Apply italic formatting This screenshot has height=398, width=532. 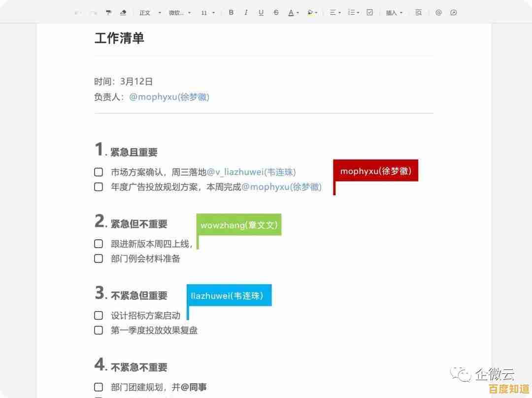tap(246, 12)
